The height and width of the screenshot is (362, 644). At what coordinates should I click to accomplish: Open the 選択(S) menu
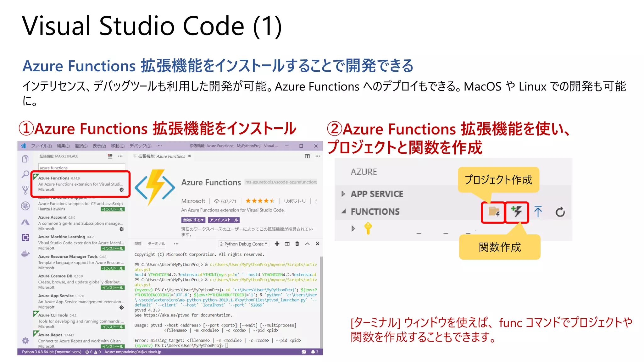click(81, 146)
